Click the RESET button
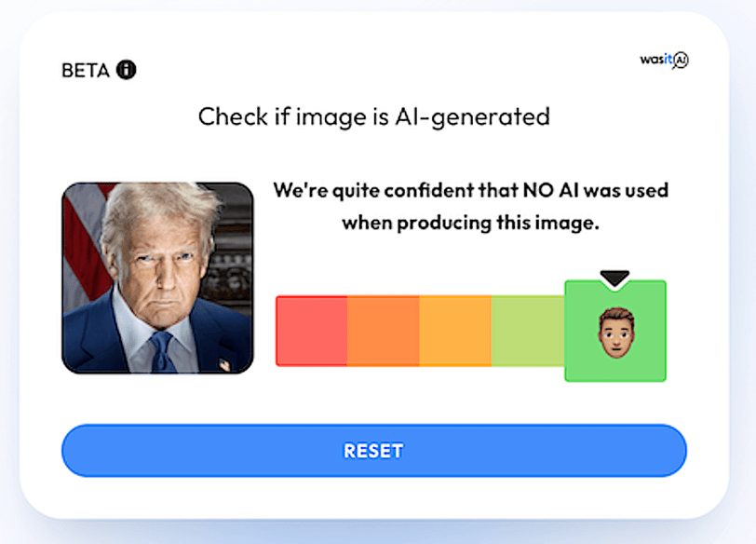The image size is (756, 544). click(x=374, y=451)
